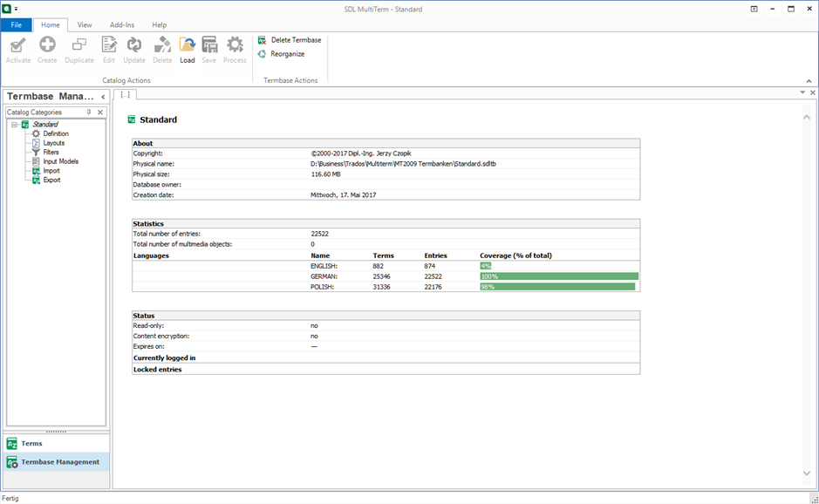Screen dimensions: 819x504
Task: Collapse the Termbase Management side panel
Action: click(103, 97)
